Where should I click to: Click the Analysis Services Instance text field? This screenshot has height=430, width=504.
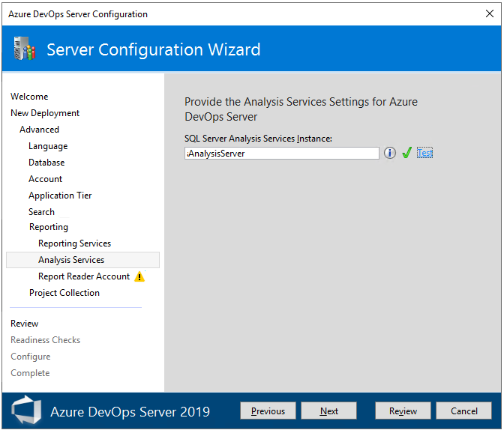tap(282, 153)
